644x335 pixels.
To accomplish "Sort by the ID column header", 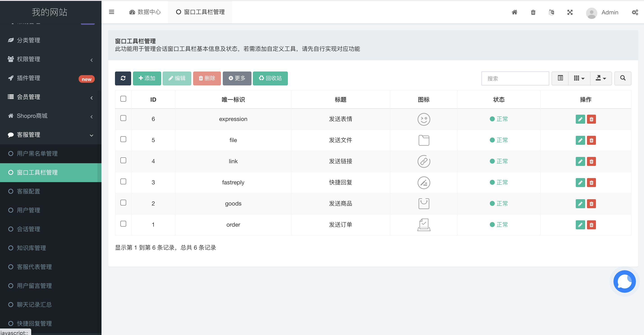I will (x=153, y=99).
